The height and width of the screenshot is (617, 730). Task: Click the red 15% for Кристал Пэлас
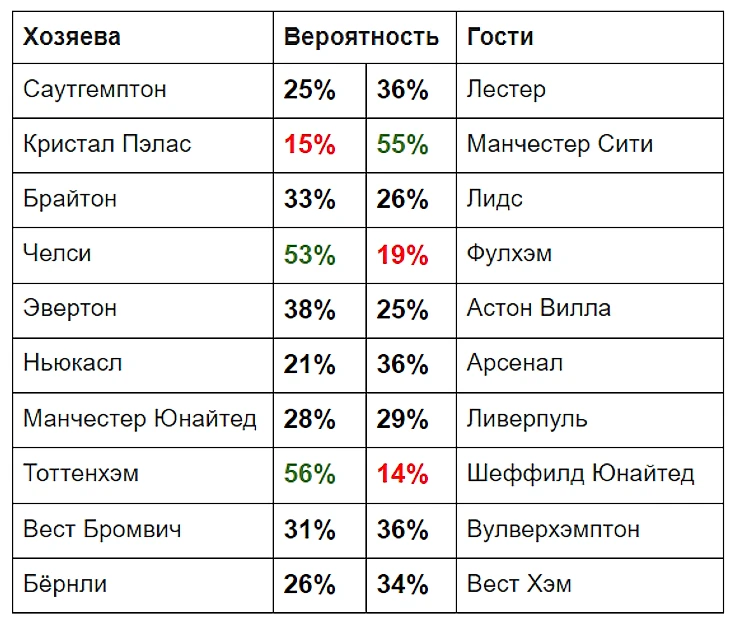(x=310, y=145)
